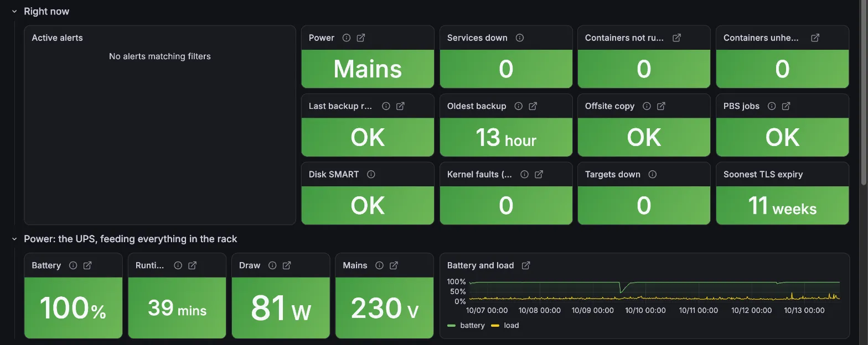Open link icon on Mains voltage panel
Screen dimensions: 868x345
394,265
